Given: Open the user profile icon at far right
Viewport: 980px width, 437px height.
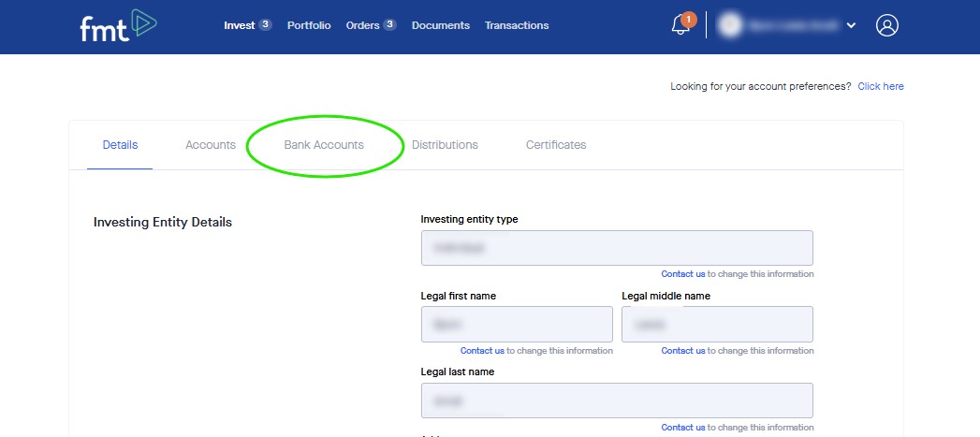Looking at the screenshot, I should click(x=886, y=25).
